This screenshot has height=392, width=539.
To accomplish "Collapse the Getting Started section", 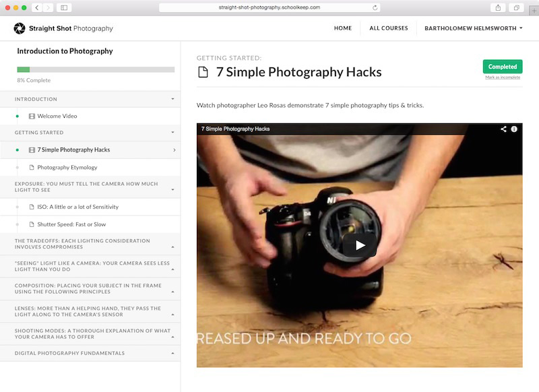I will (172, 132).
